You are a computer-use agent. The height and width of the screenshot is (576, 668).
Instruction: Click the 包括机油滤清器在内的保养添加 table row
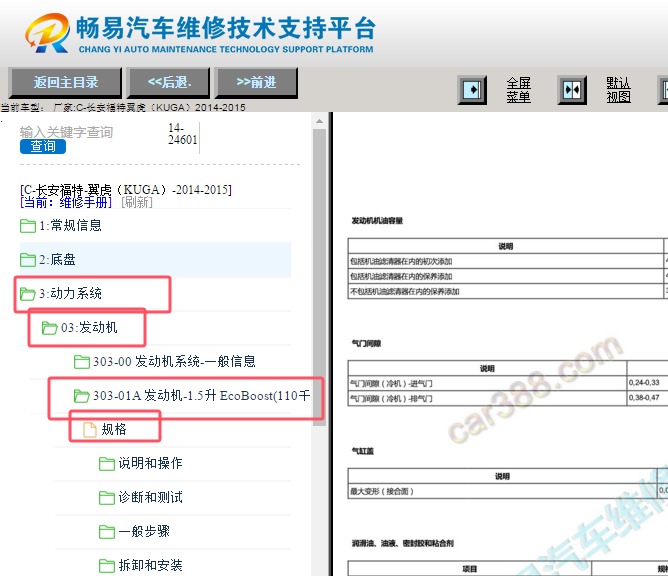[508, 276]
